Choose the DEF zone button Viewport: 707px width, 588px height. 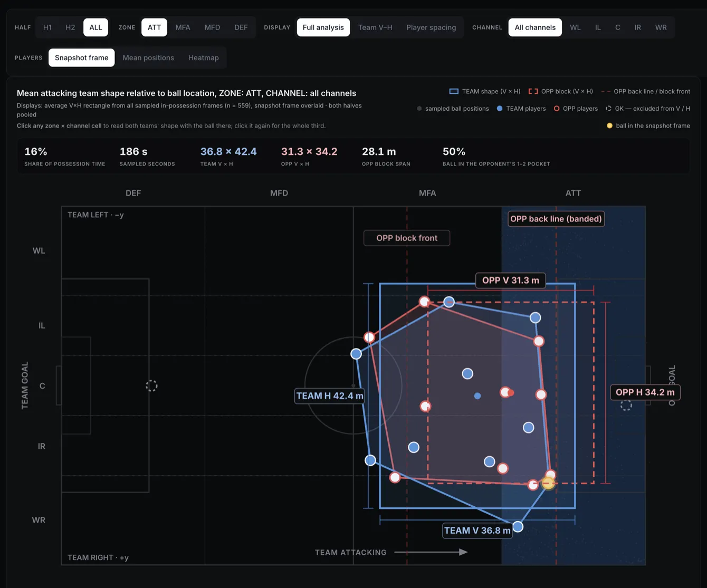tap(241, 27)
